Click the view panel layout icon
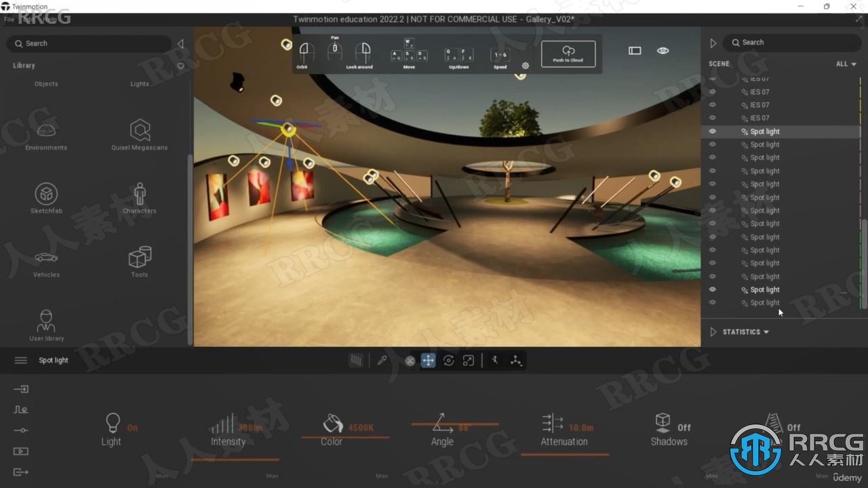The image size is (868, 488). tap(635, 51)
